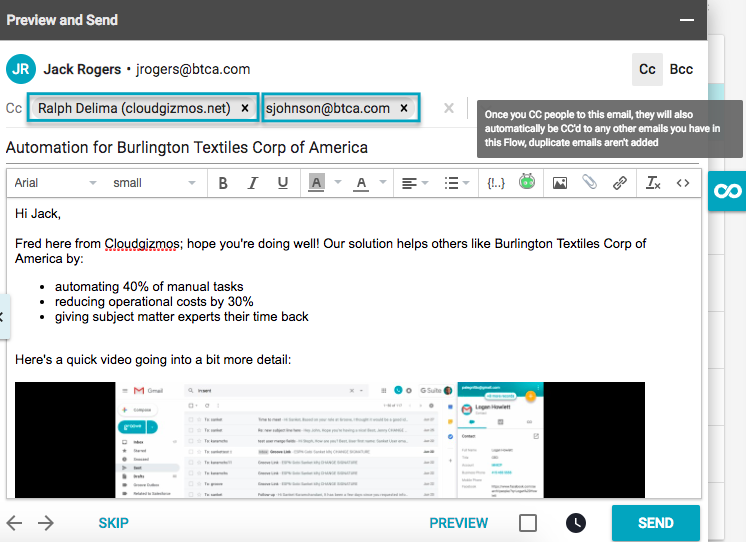
Task: Open the text alignment dropdown
Action: pos(415,183)
